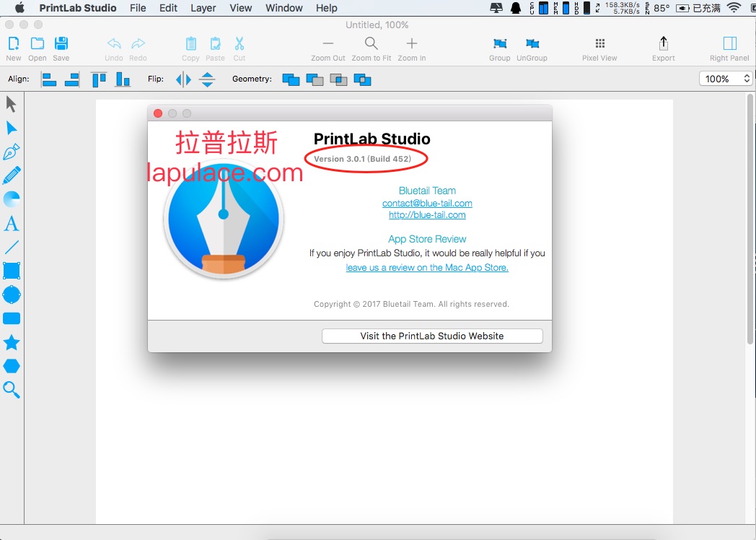Select the Text tool
Image resolution: width=756 pixels, height=540 pixels.
pyautogui.click(x=12, y=223)
